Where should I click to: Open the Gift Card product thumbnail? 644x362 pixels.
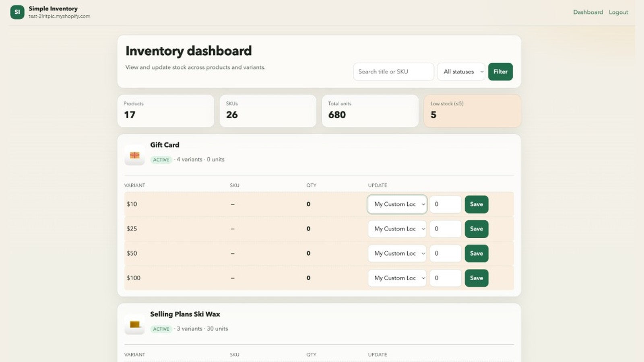point(135,155)
